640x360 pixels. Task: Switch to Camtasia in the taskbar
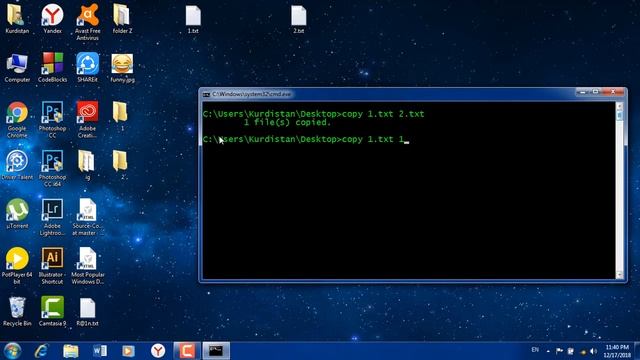[x=187, y=351]
